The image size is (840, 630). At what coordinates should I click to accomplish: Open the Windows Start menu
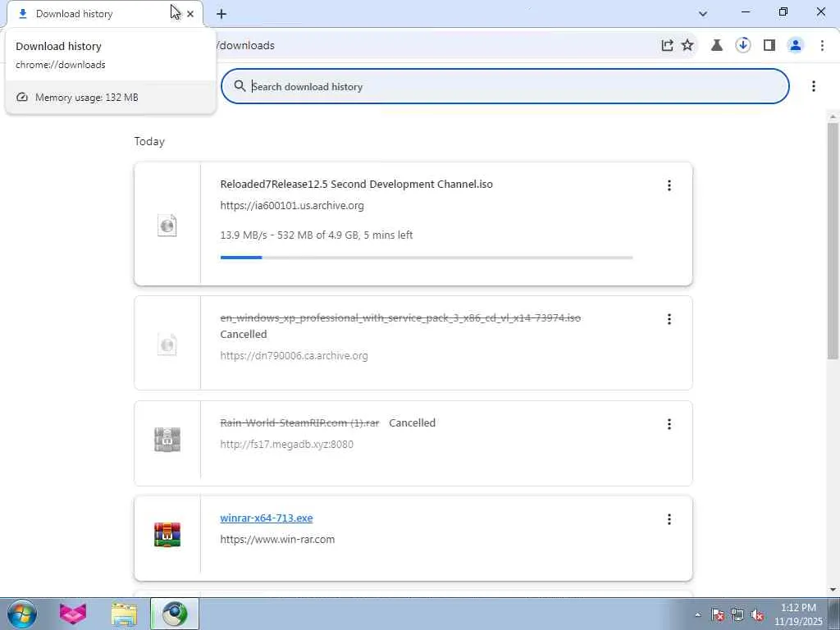(22, 614)
